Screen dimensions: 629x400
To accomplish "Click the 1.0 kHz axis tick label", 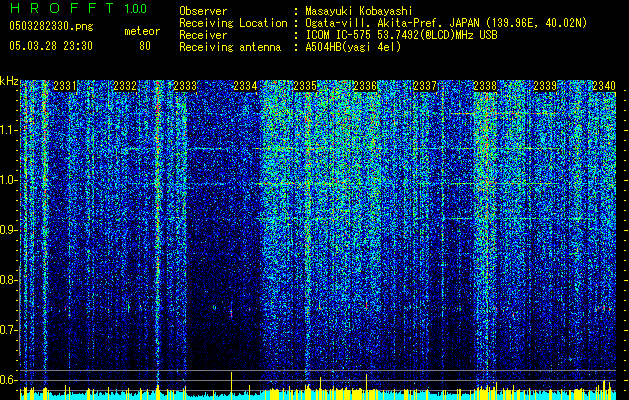I will tap(9, 180).
